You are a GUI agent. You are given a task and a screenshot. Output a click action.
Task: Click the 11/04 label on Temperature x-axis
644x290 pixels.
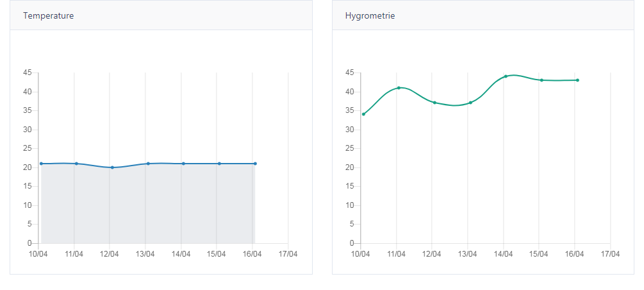coord(74,254)
